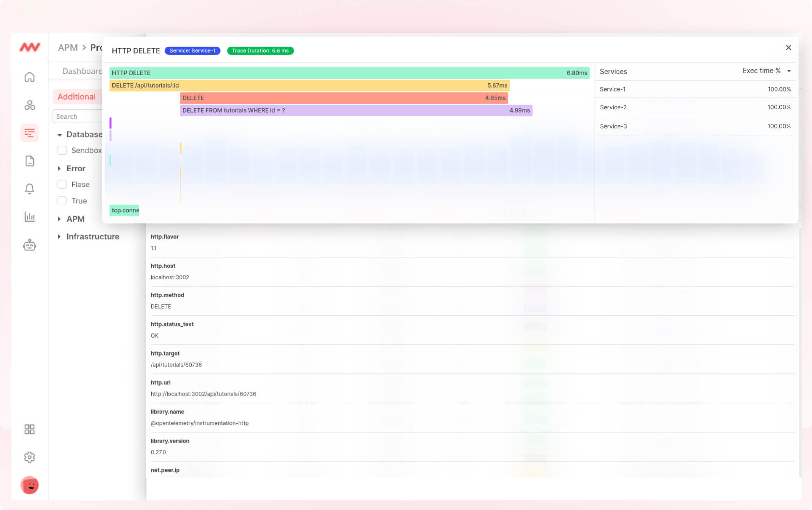
Task: Open the grid apps icon
Action: (x=30, y=429)
